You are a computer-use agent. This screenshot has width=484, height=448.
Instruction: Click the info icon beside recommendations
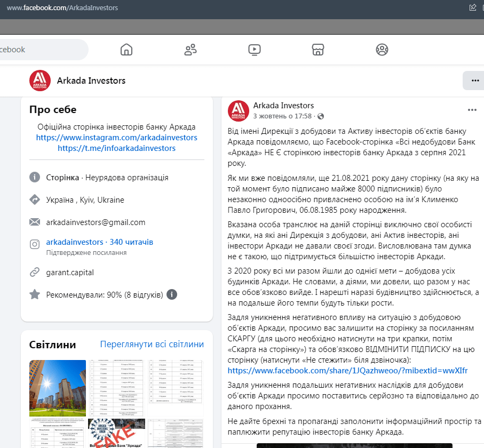172,294
